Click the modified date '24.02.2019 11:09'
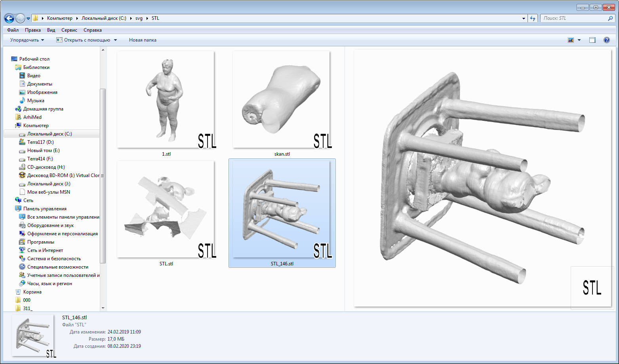Viewport: 619px width, 364px height. pyautogui.click(x=124, y=332)
